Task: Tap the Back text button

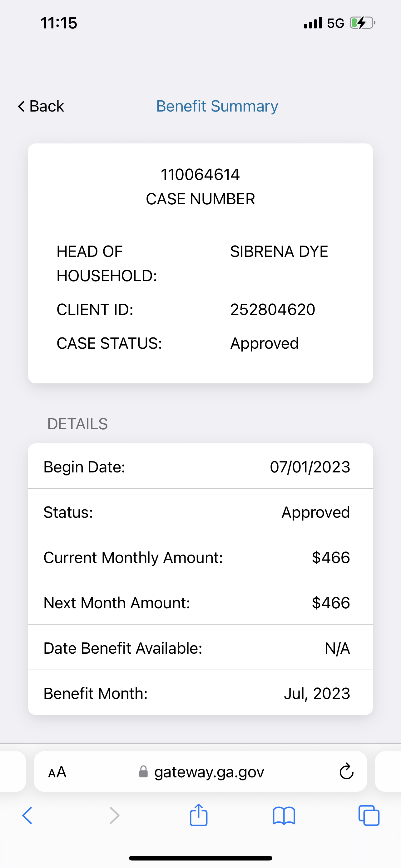Action: [x=47, y=106]
